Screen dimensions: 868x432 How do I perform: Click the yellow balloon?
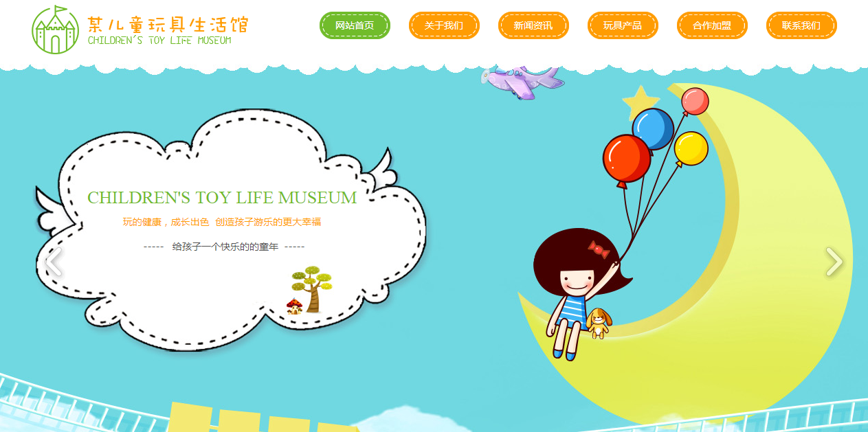coord(691,148)
